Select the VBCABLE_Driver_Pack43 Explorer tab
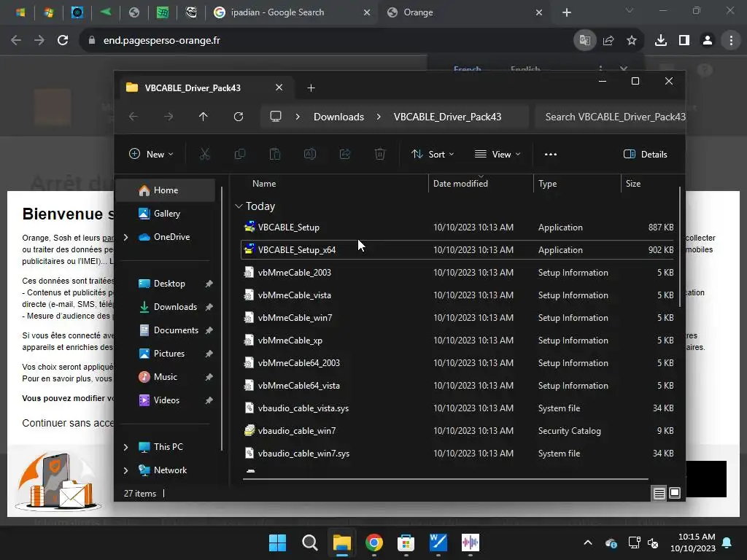This screenshot has height=560, width=747. (x=193, y=87)
